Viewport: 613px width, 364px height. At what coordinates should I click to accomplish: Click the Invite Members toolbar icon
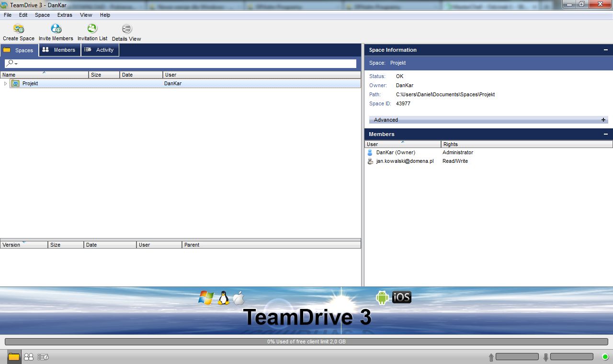tap(56, 32)
